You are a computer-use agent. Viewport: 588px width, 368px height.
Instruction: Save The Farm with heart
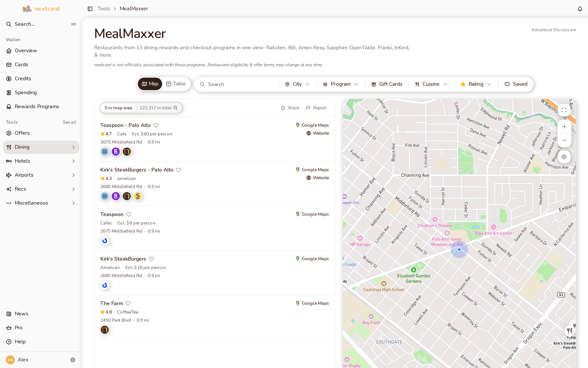pyautogui.click(x=128, y=303)
